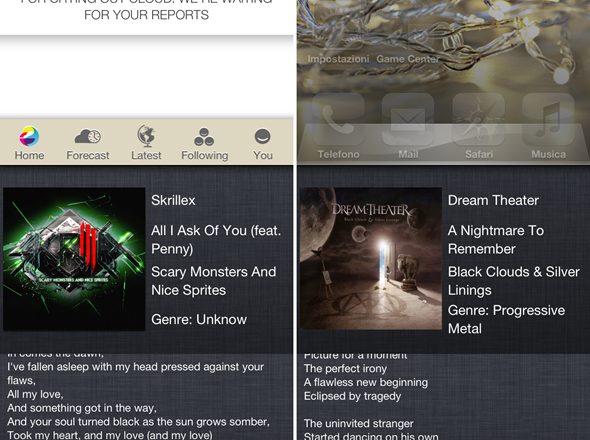Launch the Telefono phone icon
The height and width of the screenshot is (440, 590).
click(x=338, y=120)
